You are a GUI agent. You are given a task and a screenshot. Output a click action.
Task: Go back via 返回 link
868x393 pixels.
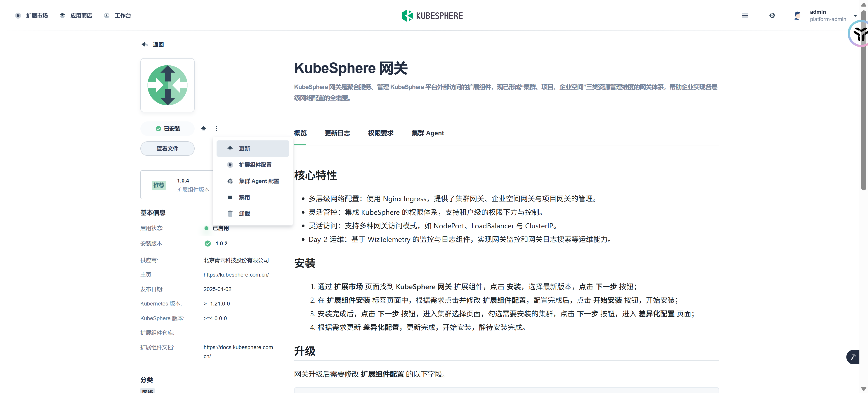pos(158,45)
